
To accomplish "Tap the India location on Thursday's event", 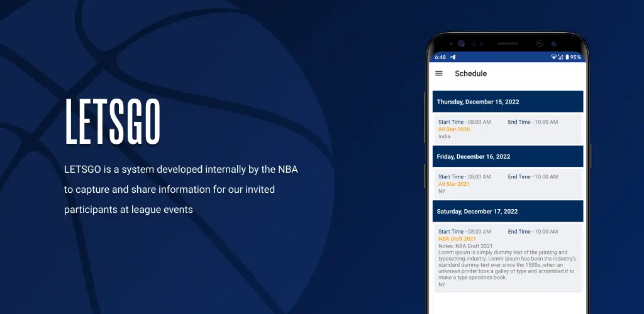I will coord(444,136).
